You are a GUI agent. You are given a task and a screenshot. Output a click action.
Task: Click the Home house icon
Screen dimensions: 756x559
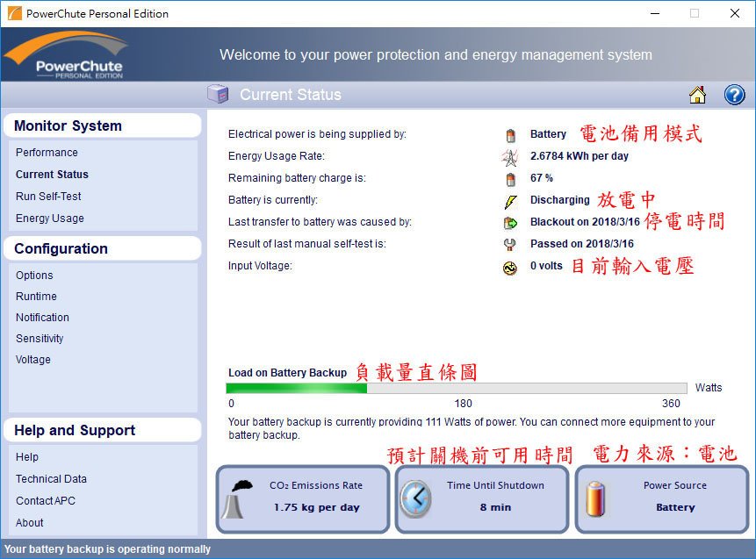[697, 95]
